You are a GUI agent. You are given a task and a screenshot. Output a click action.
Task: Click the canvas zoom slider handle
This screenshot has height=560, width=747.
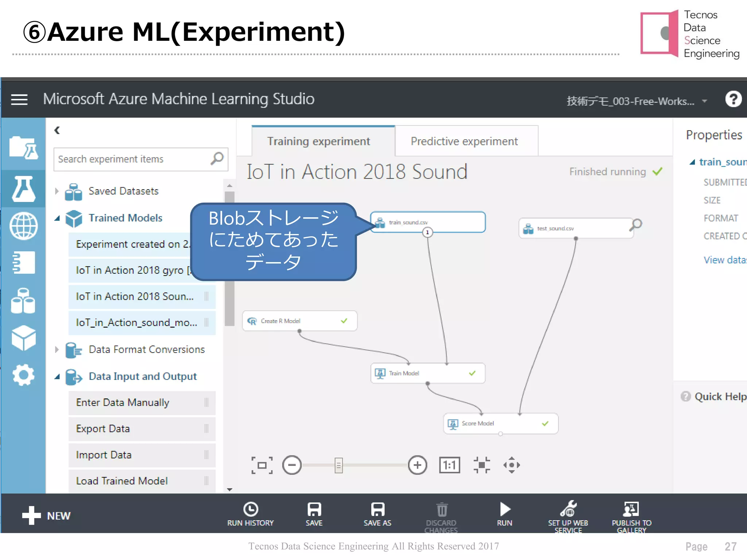338,465
